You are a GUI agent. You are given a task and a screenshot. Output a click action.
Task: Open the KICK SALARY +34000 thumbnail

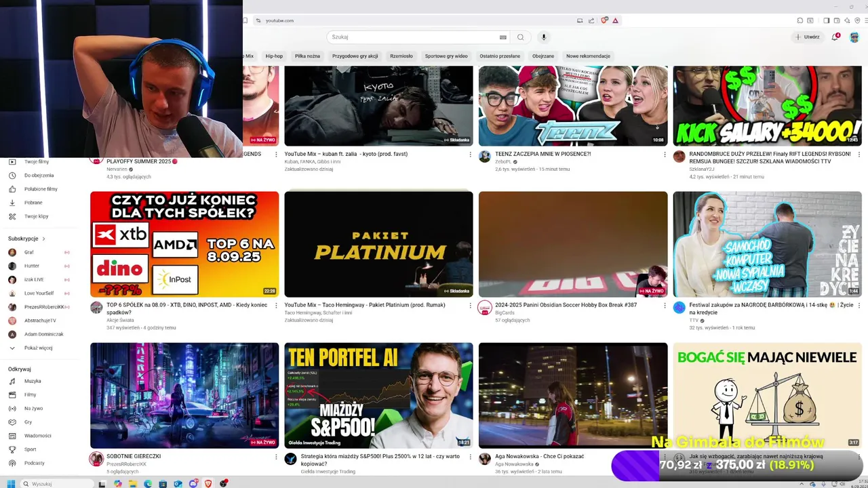click(767, 106)
